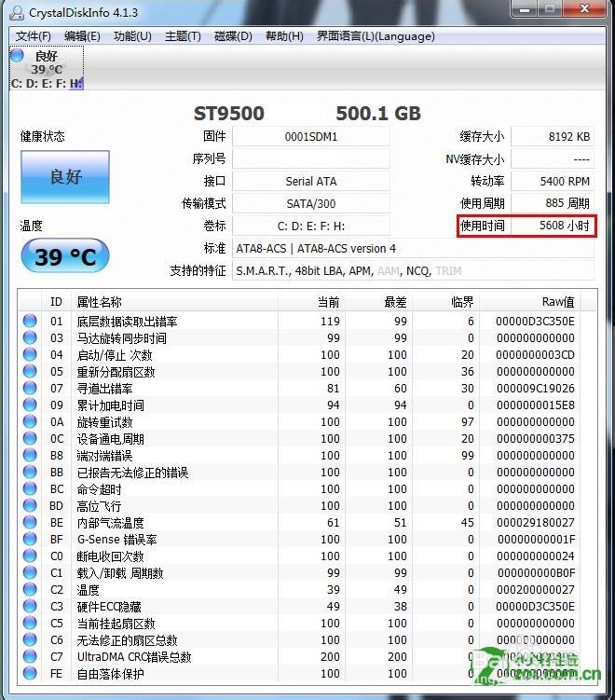Click the 885 周期 power-on count value
The height and width of the screenshot is (700, 615).
coord(553,203)
